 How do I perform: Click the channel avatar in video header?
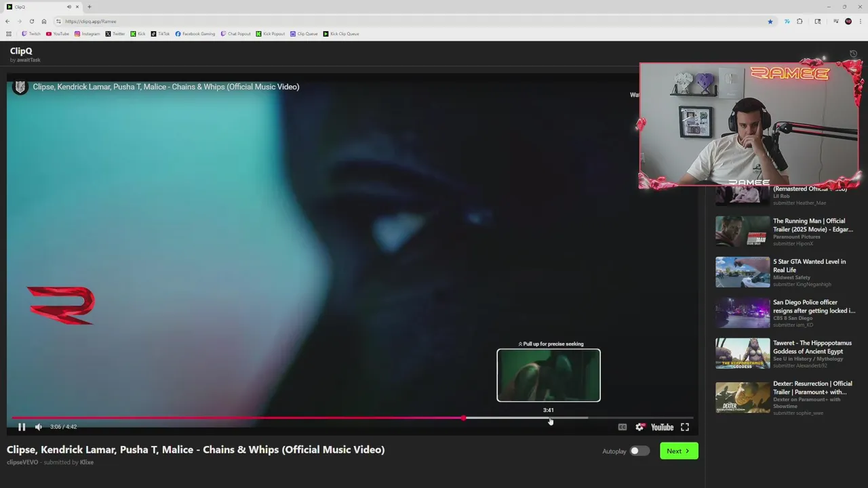pyautogui.click(x=20, y=87)
